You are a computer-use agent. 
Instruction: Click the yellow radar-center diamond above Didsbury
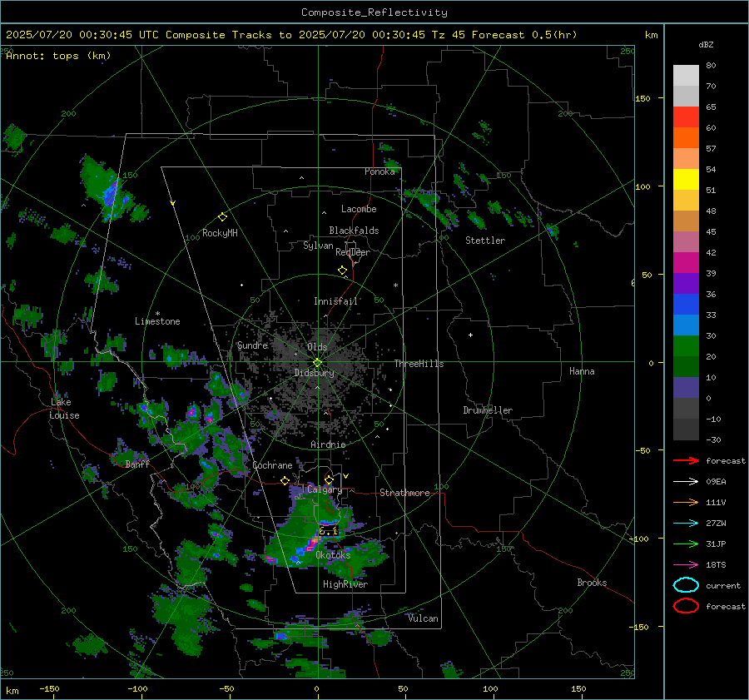tap(317, 363)
